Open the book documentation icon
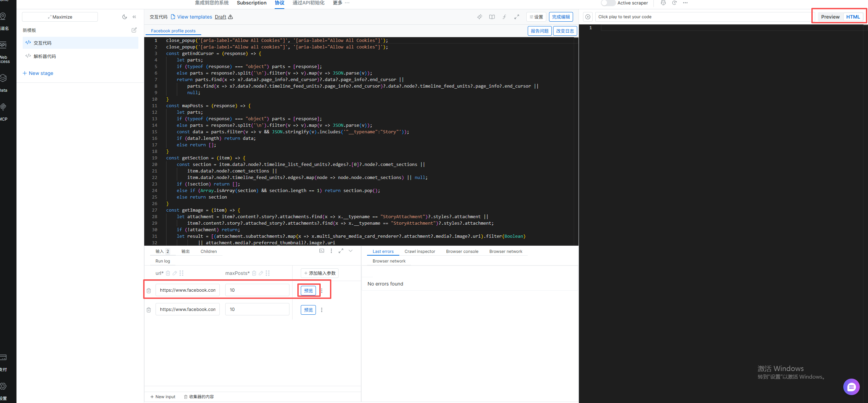Screen dimensions: 868x403 point(492,17)
